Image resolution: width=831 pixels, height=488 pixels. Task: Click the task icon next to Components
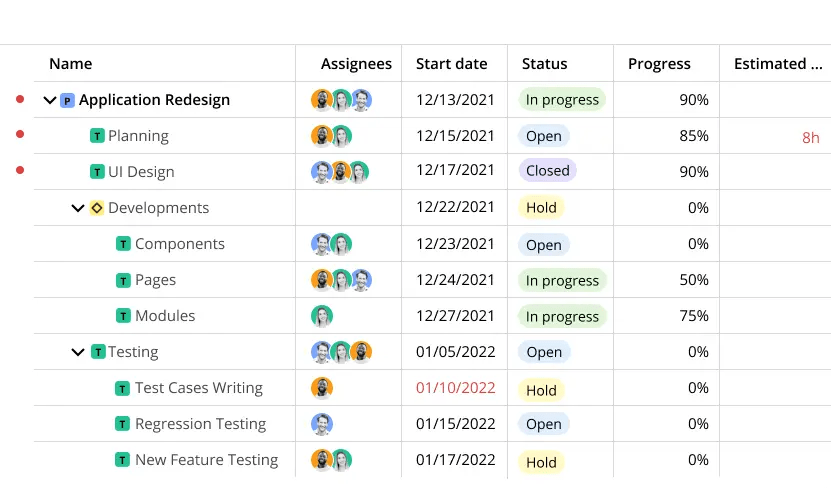click(x=124, y=244)
